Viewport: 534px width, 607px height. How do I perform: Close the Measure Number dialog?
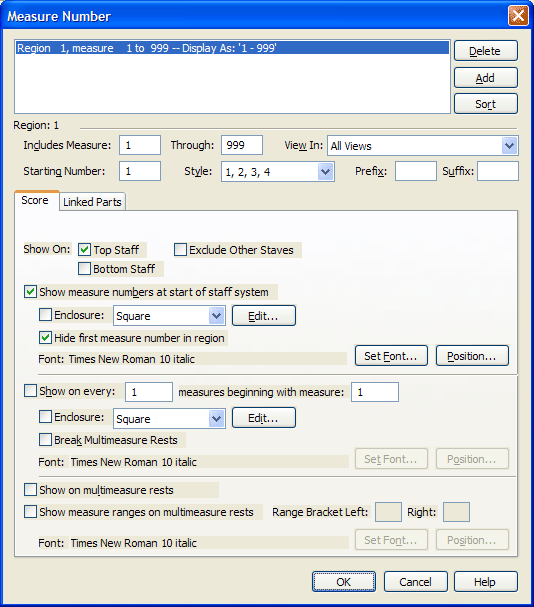coord(518,16)
